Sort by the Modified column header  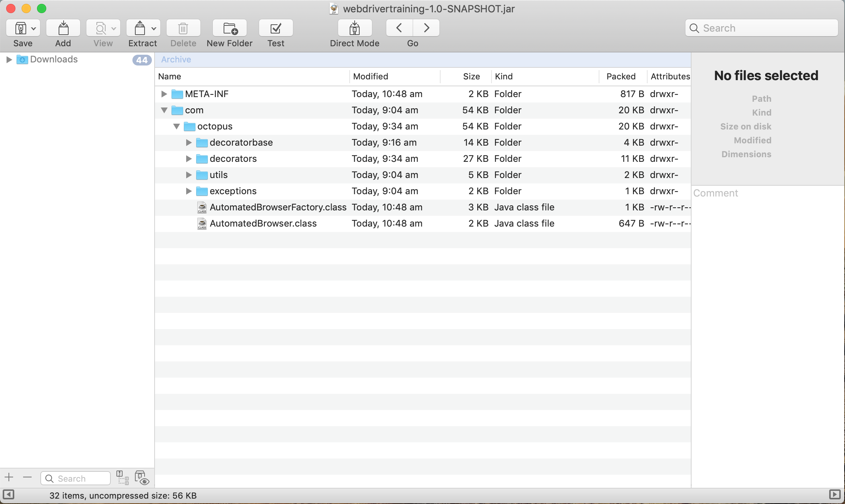coord(370,76)
